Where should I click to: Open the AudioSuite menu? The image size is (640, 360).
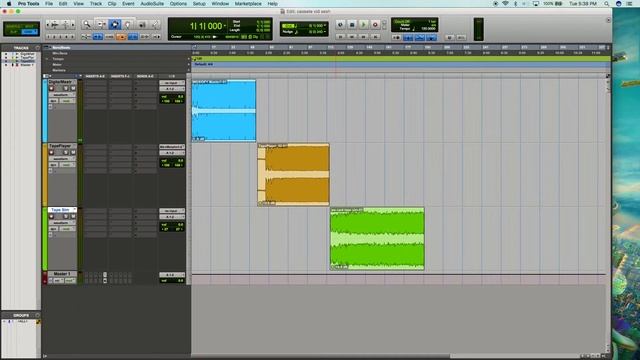click(x=152, y=4)
